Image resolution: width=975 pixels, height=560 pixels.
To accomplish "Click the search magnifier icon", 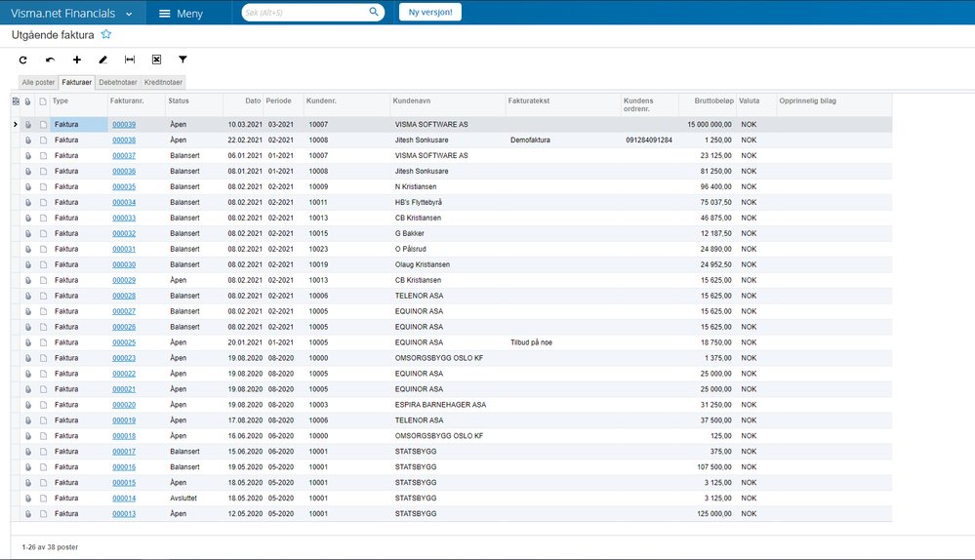I will point(374,12).
